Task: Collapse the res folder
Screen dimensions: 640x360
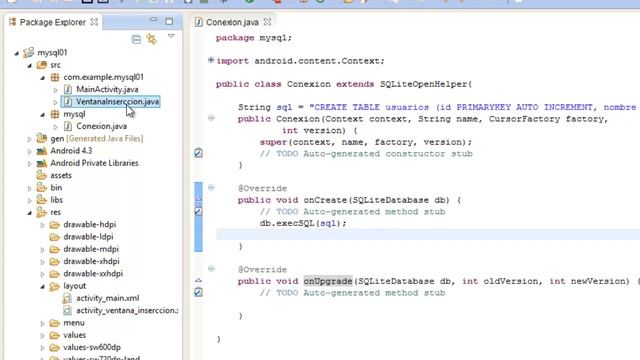Action: (x=30, y=213)
